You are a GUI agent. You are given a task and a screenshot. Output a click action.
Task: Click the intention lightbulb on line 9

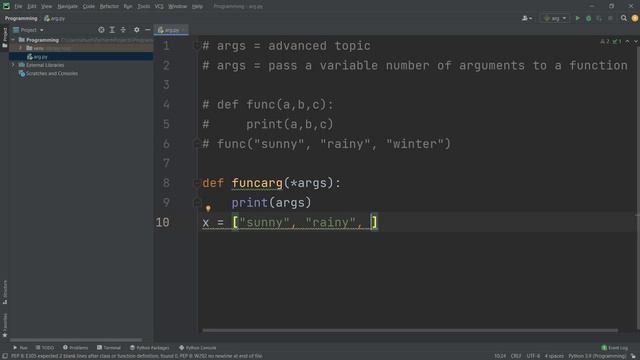point(208,209)
